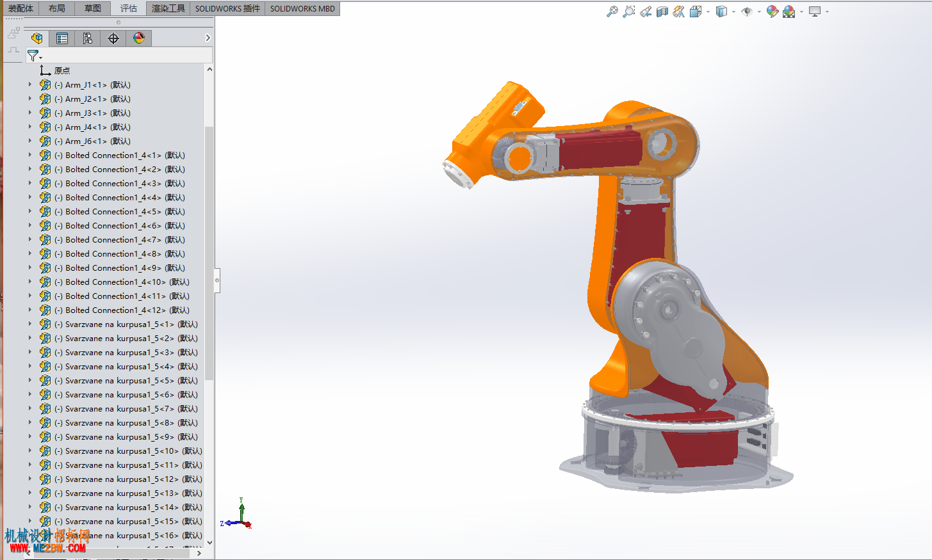Click the feature tree vertical scrollbar thumb

[209, 253]
